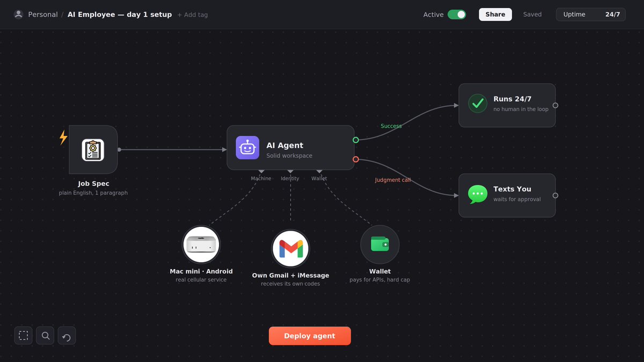The image size is (644, 362).
Task: Click the real cellular service caption
Action: (201, 280)
